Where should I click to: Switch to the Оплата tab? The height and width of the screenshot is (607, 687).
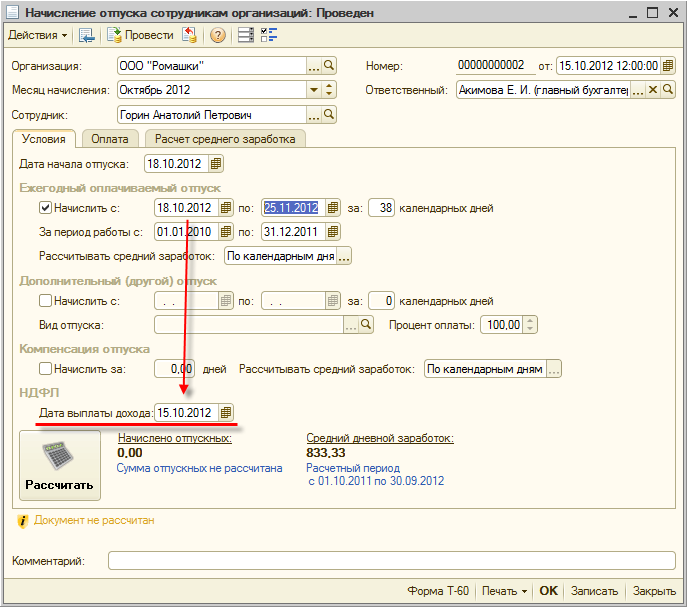109,139
